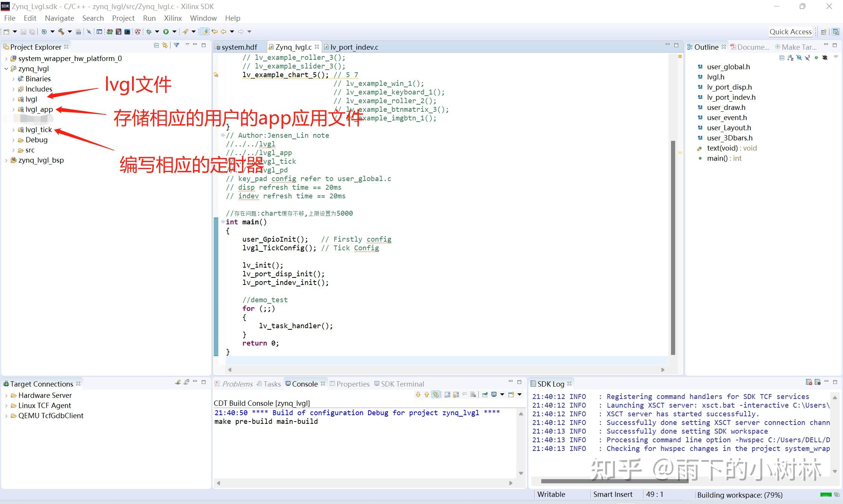Image resolution: width=843 pixels, height=504 pixels.
Task: Toggle Hide Static Members in Outline panel
Action: click(x=808, y=58)
